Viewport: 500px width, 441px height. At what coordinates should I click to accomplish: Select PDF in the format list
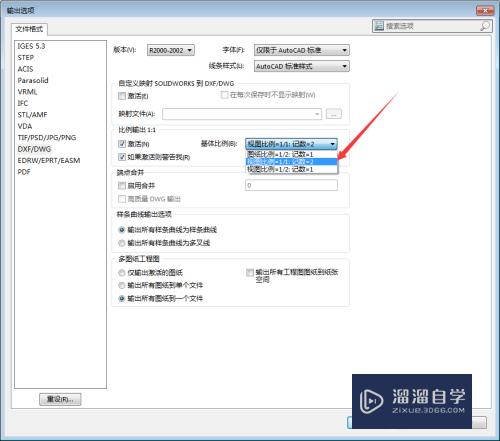(24, 172)
